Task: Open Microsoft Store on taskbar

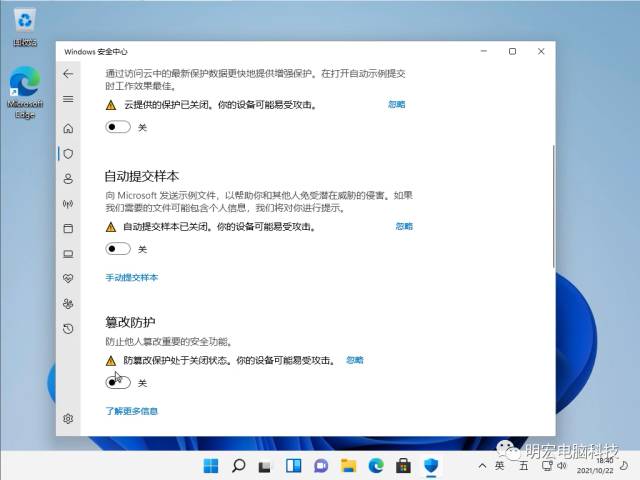Action: (403, 466)
